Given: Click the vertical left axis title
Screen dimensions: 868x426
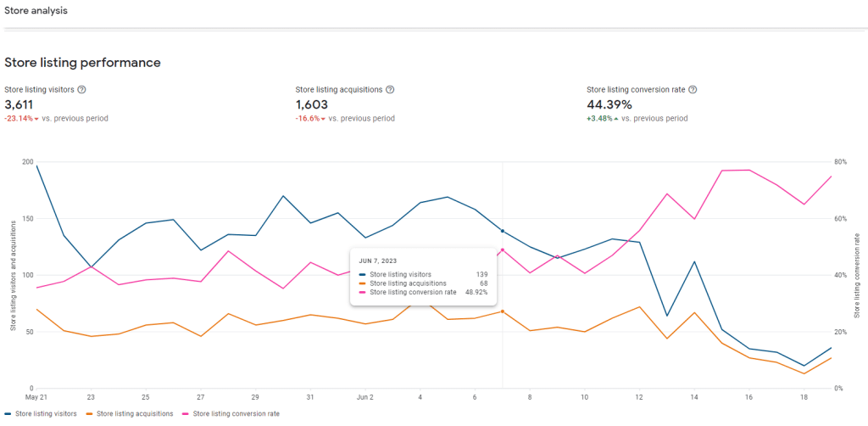Looking at the screenshot, I should point(13,275).
